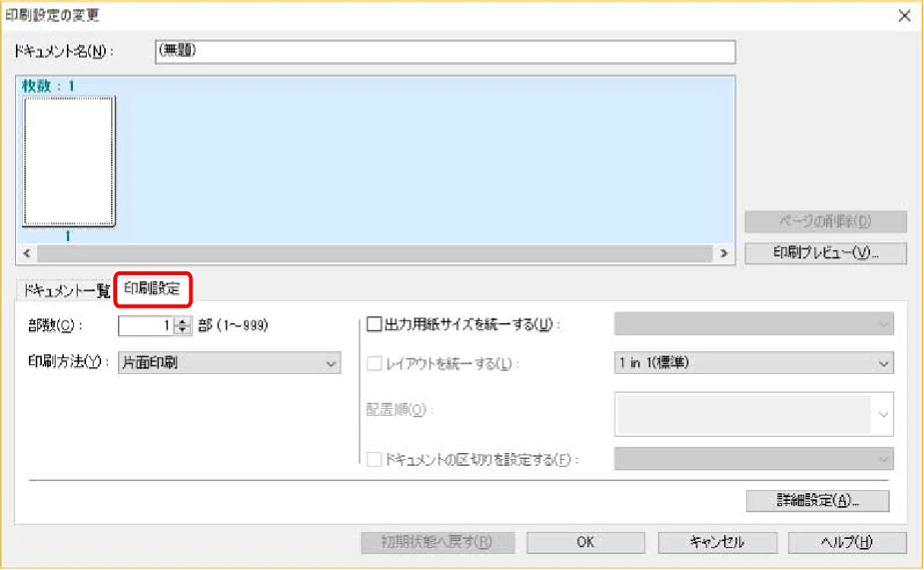Decrease 部数 with the down spinner arrow
The image size is (924, 570).
(182, 330)
